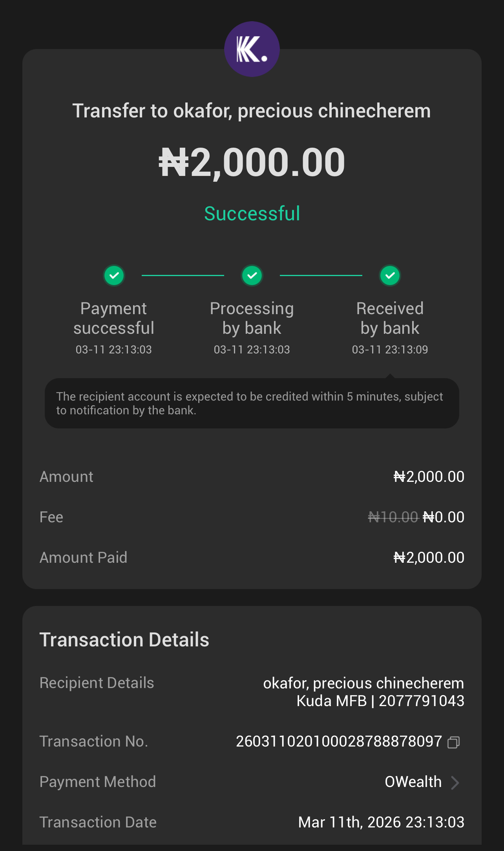
Task: Click the Received by bank checkmark icon
Action: [x=390, y=275]
